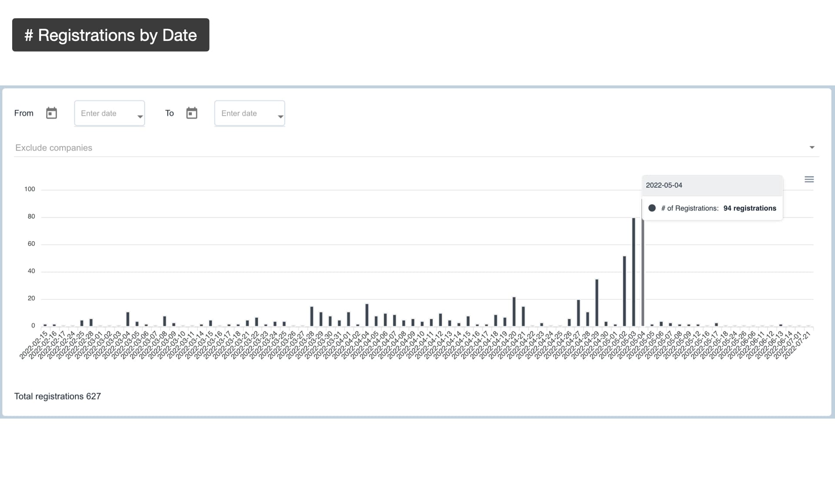Click the dark series marker in the tooltip
835x504 pixels.
652,208
